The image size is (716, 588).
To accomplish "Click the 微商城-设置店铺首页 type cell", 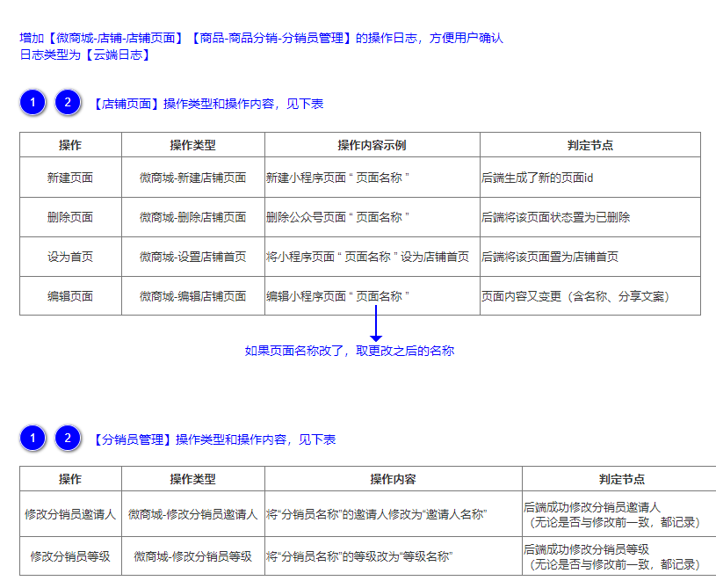I will coord(192,257).
